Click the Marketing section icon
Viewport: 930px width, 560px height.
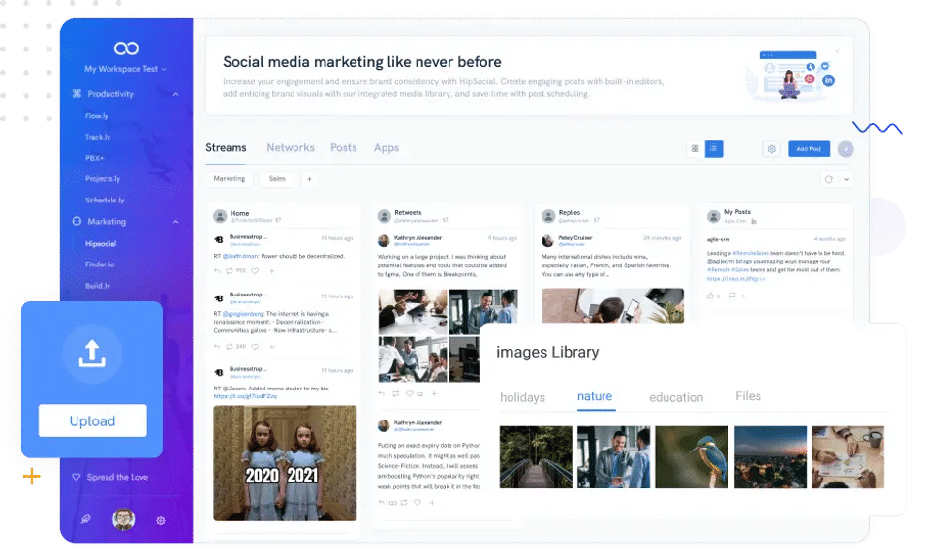pos(77,221)
